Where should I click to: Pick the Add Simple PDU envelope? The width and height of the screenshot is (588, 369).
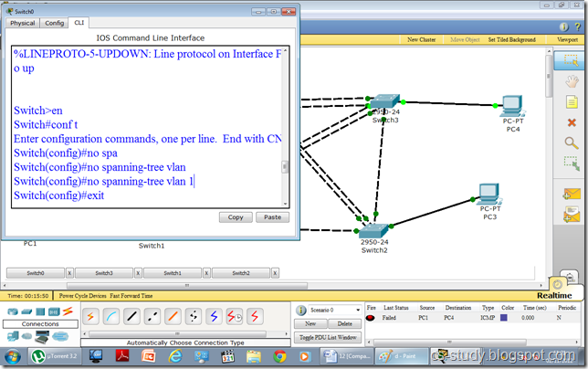click(571, 194)
